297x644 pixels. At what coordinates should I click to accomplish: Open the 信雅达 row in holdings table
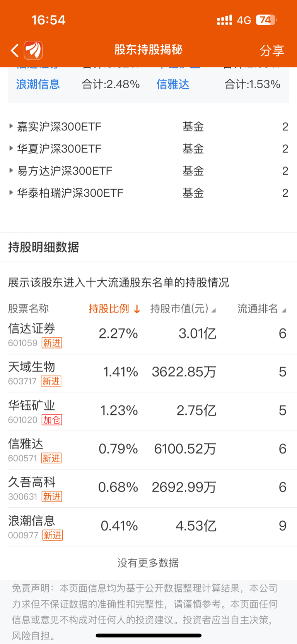(x=148, y=450)
